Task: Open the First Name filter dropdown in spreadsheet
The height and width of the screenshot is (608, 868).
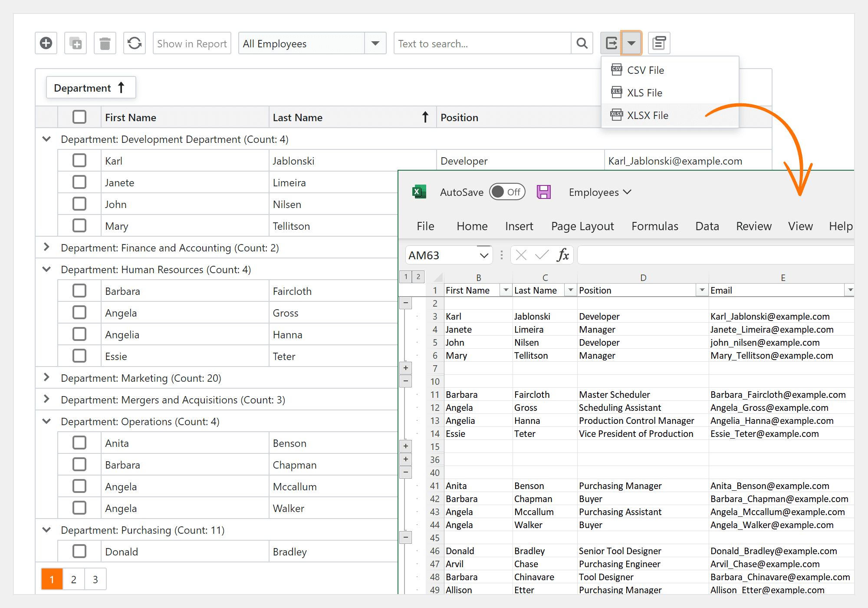Action: (x=505, y=290)
